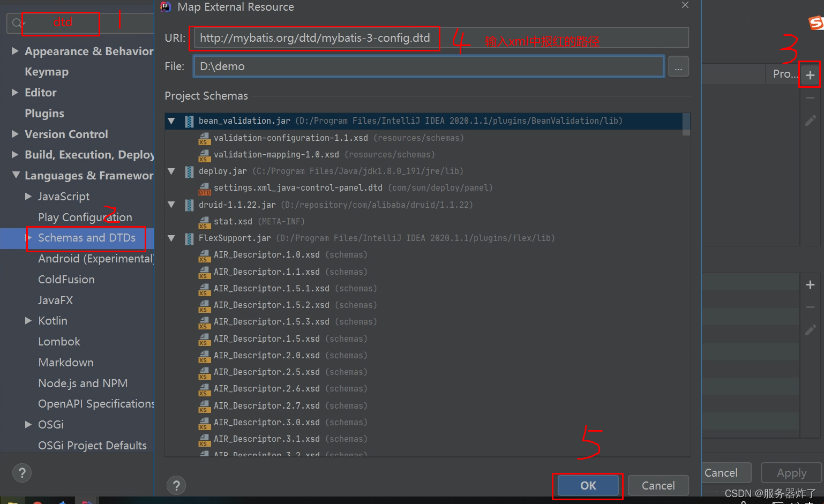Collapse Languages & Frameworks group
Screen dimensions: 824x504
pos(16,175)
